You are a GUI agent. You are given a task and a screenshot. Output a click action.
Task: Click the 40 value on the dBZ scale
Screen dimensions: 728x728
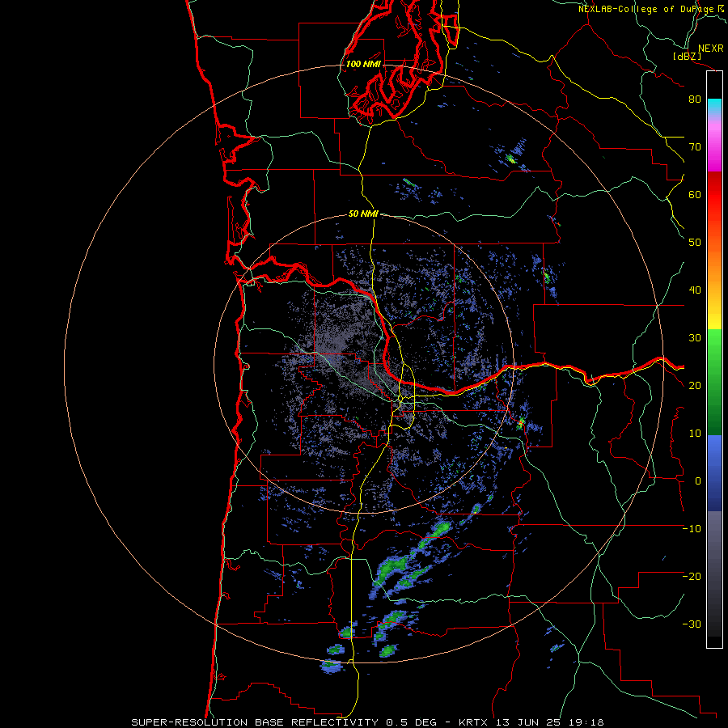[x=695, y=290]
